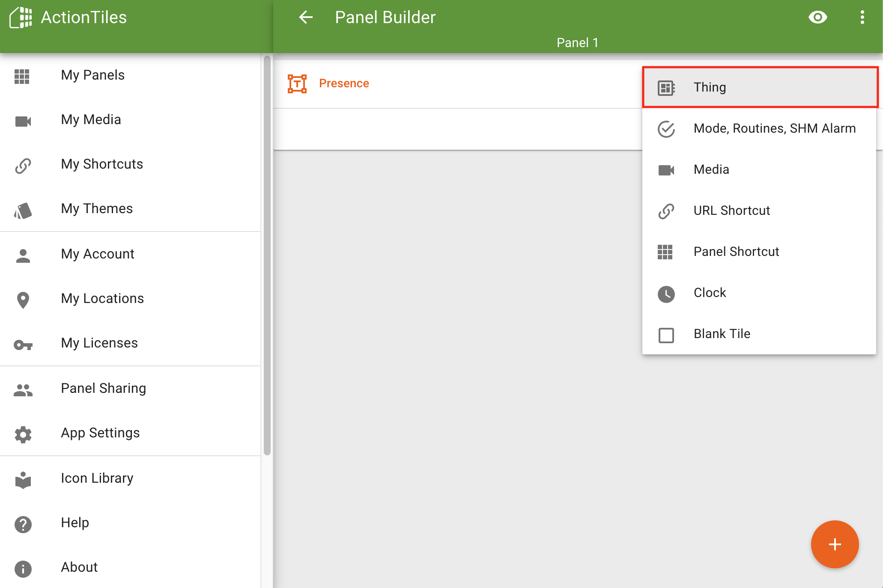Click the My Themes swatch icon
This screenshot has width=883, height=588.
coord(23,211)
